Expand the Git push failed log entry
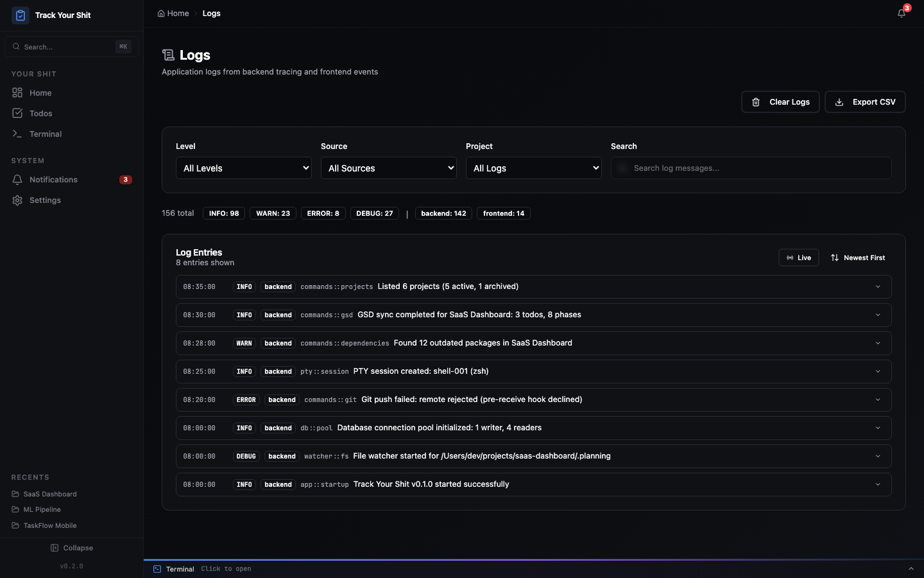 pyautogui.click(x=878, y=399)
